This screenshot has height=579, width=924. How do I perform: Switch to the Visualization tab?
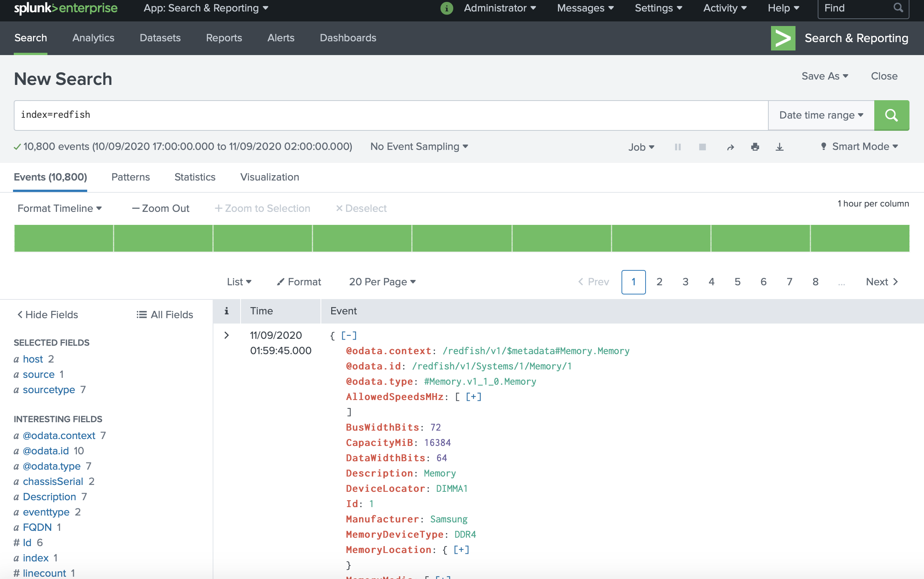(270, 177)
